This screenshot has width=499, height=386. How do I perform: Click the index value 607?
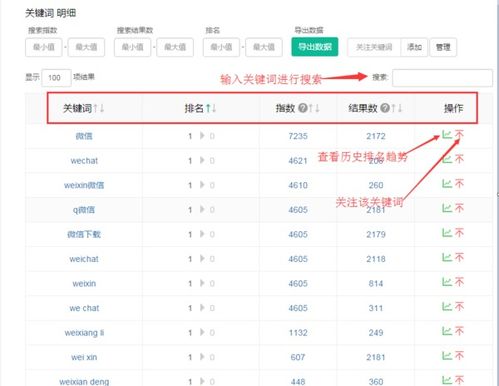pos(298,357)
